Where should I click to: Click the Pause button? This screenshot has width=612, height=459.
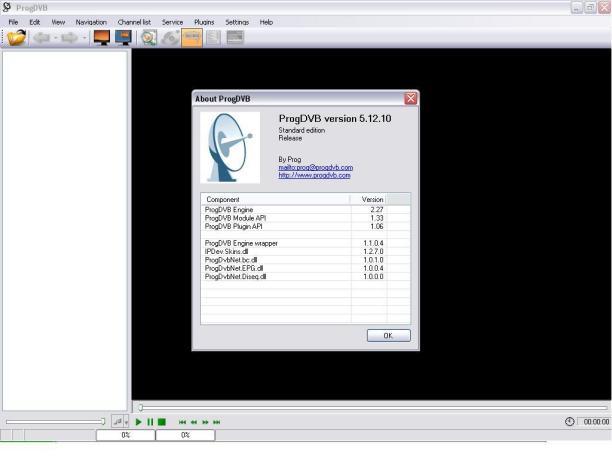click(150, 422)
